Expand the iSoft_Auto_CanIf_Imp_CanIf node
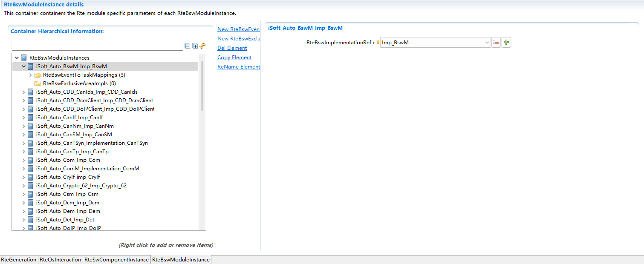 [24, 118]
